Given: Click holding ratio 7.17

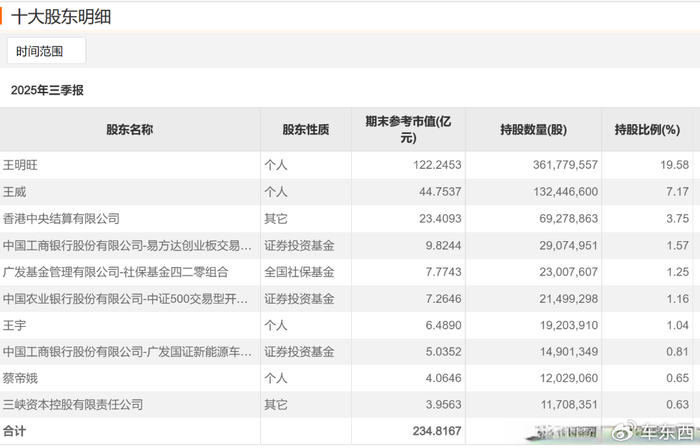Looking at the screenshot, I should click(x=678, y=192).
